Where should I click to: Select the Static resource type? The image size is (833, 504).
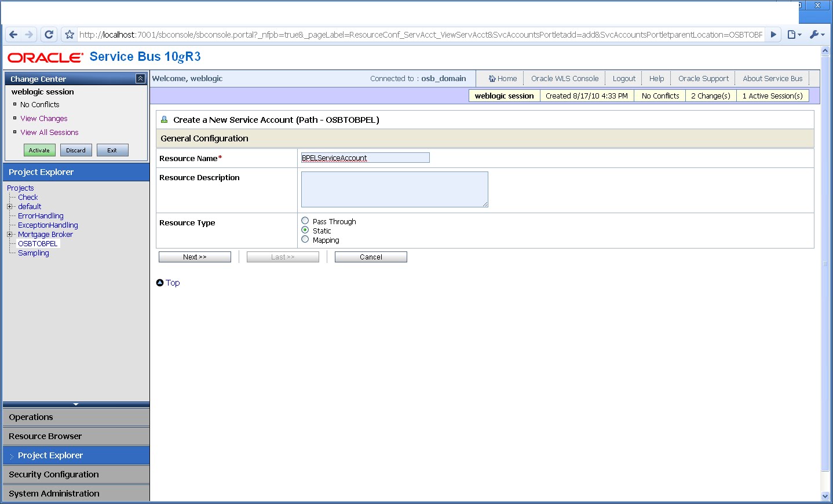(305, 230)
